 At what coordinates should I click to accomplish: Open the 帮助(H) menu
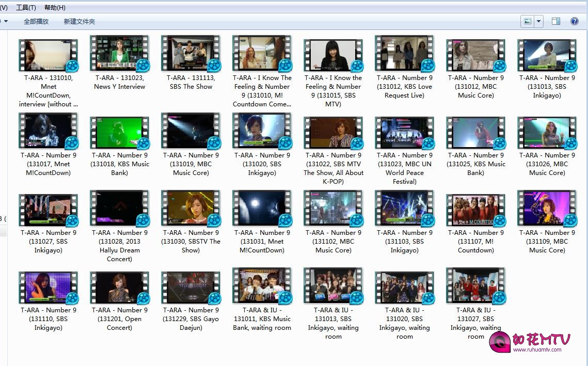[x=55, y=8]
